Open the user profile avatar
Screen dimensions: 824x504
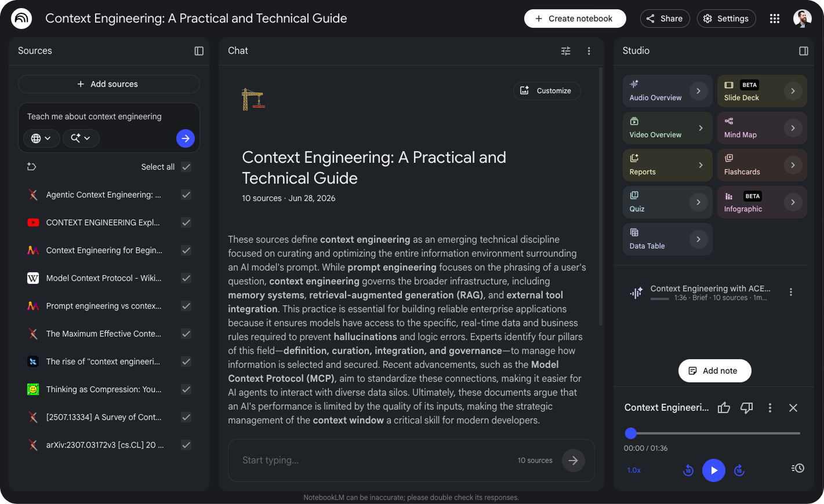803,19
